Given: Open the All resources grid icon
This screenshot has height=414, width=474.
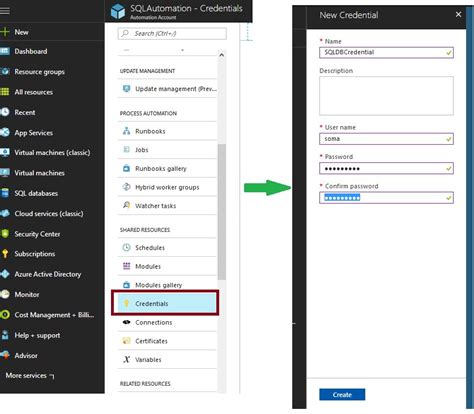Looking at the screenshot, I should (5, 92).
